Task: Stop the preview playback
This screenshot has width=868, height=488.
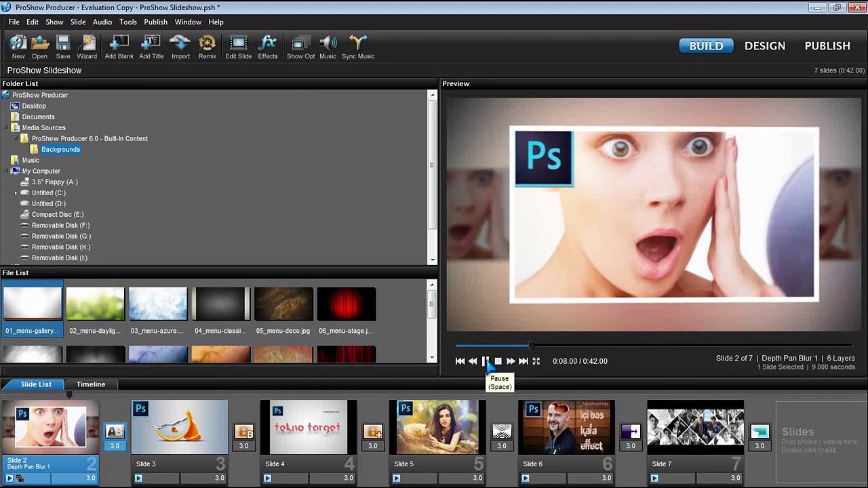Action: pos(498,361)
